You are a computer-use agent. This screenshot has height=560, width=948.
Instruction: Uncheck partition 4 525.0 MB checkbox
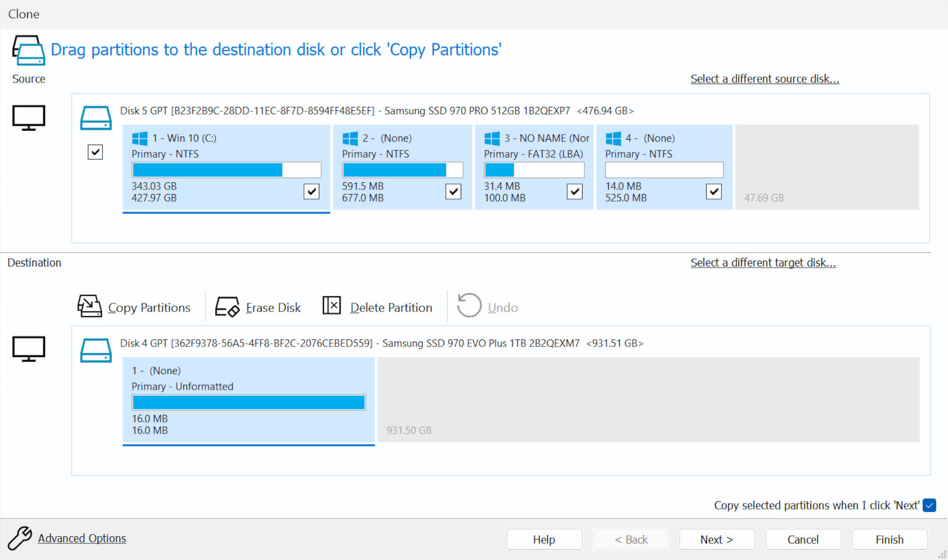(714, 191)
